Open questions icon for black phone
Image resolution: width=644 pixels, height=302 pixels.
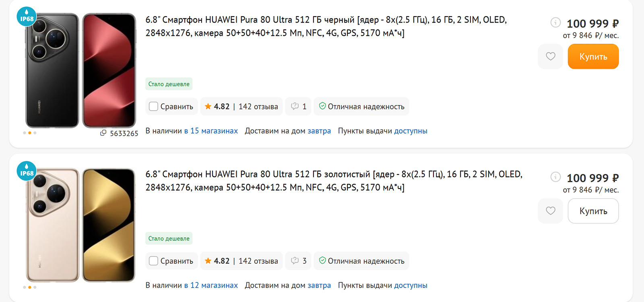(x=298, y=107)
